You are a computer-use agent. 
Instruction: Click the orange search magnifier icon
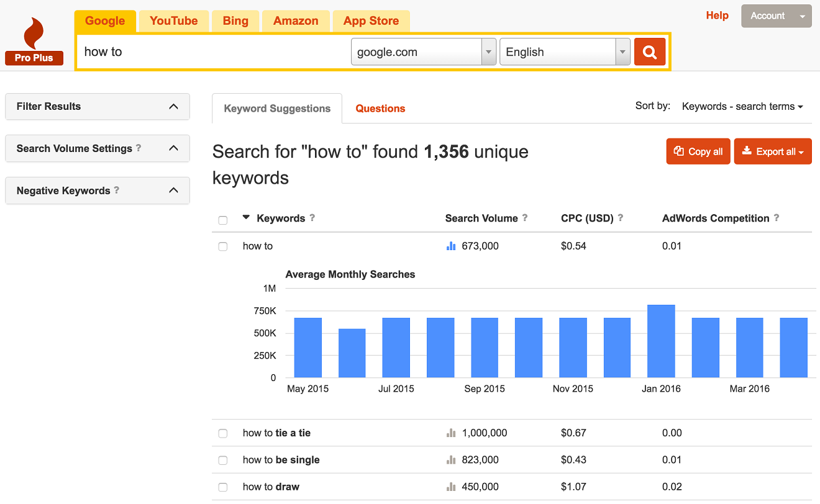pos(649,52)
